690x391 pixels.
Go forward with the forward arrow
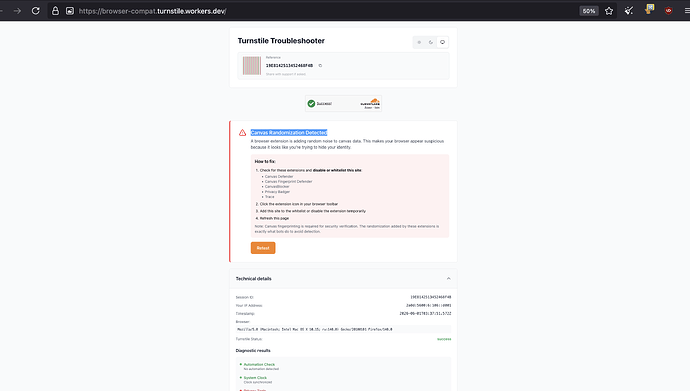pos(17,11)
